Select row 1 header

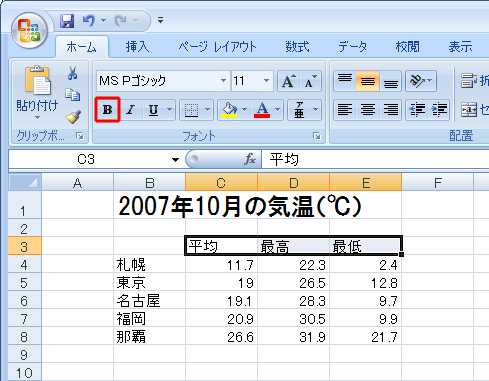[25, 205]
